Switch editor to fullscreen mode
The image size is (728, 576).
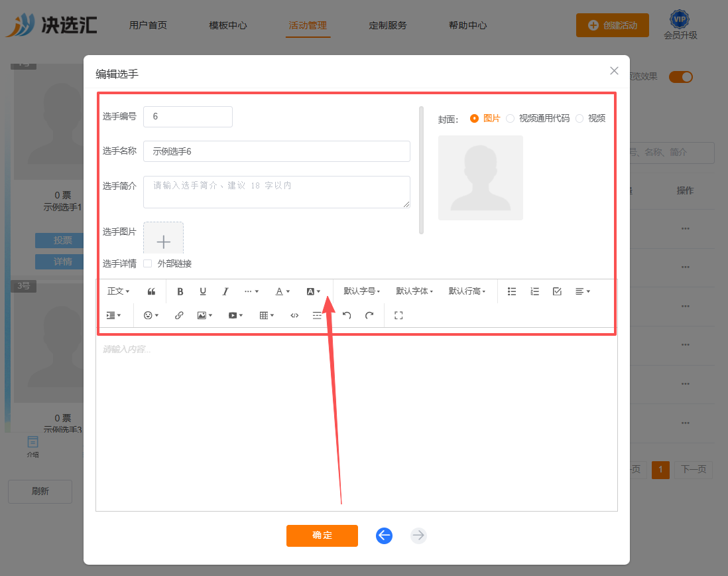pyautogui.click(x=398, y=315)
